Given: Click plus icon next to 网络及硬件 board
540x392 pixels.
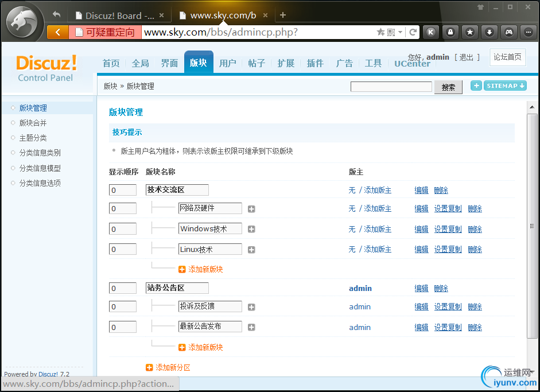Looking at the screenshot, I should click(x=251, y=209).
